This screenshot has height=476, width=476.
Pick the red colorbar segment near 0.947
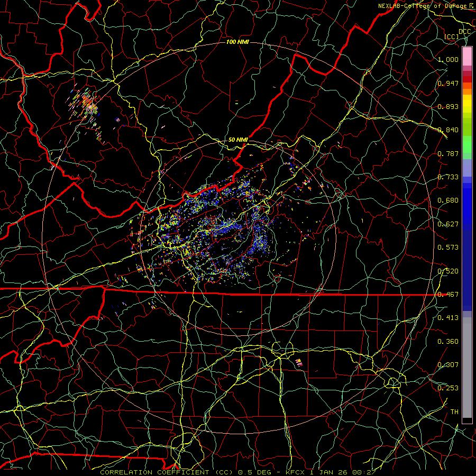(467, 79)
